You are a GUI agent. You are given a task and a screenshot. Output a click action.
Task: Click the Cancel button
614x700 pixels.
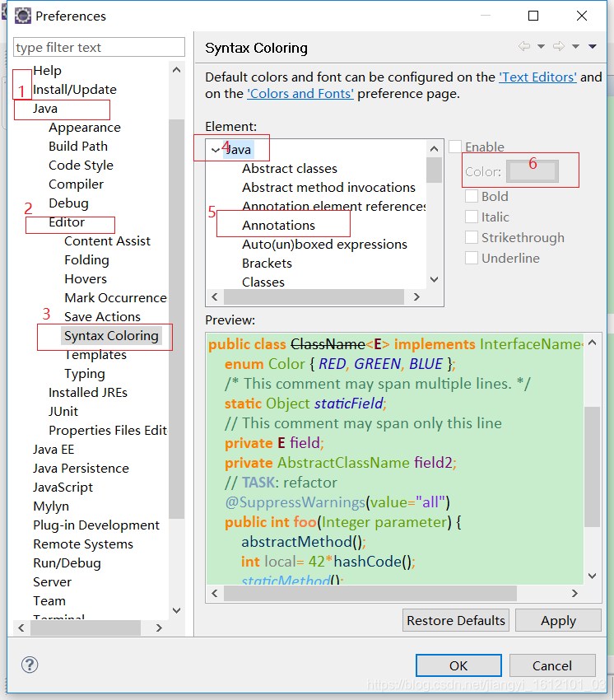(552, 665)
